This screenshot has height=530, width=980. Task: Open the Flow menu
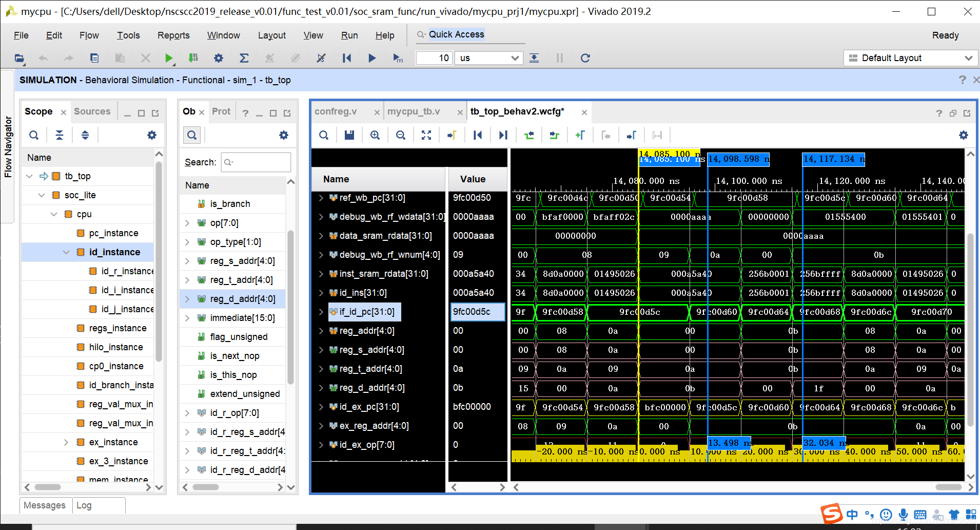[x=89, y=35]
